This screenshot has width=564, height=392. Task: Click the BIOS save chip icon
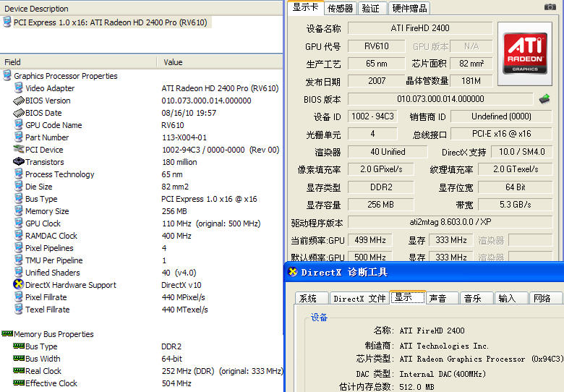click(544, 98)
